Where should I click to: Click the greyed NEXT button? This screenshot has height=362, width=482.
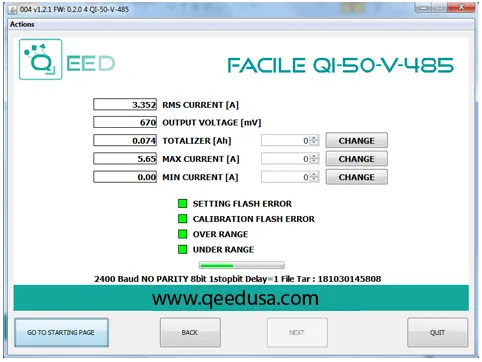(x=297, y=332)
